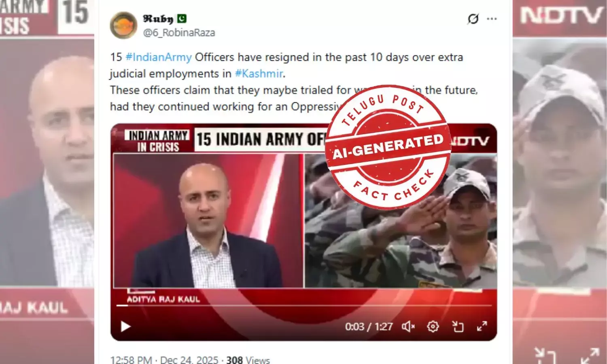Click the #IndianArmy hashtag
607x364 pixels.
click(x=159, y=57)
